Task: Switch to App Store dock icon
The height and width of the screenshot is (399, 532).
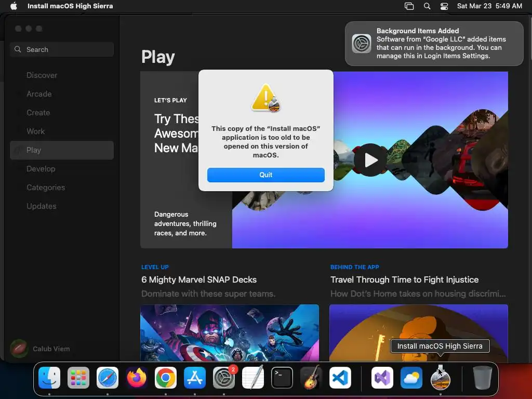Action: tap(195, 378)
